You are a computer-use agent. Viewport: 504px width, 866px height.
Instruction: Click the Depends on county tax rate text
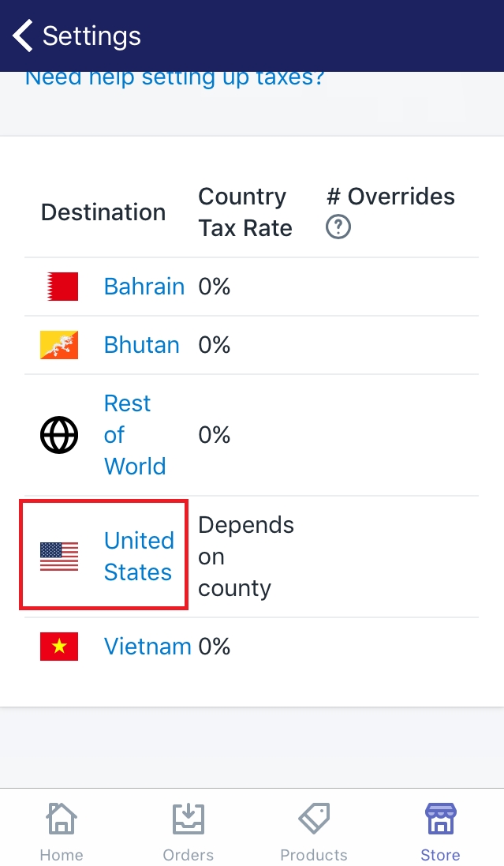(x=246, y=557)
